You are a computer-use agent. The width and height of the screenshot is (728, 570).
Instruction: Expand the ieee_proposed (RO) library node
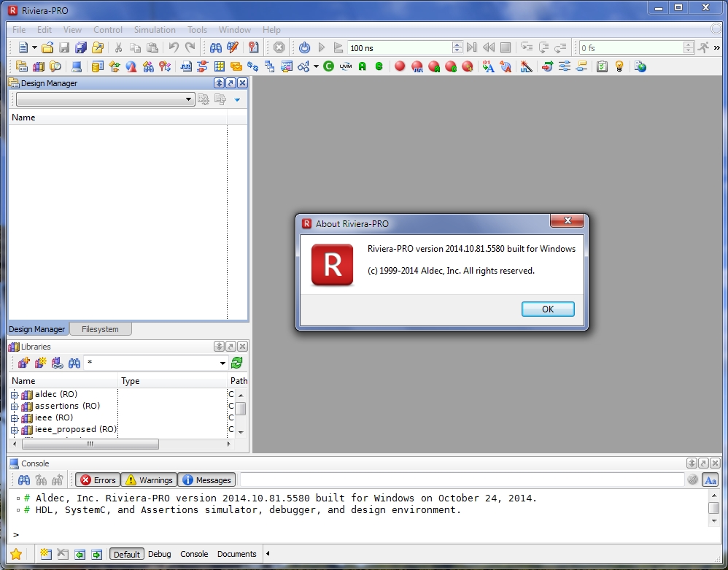point(15,430)
